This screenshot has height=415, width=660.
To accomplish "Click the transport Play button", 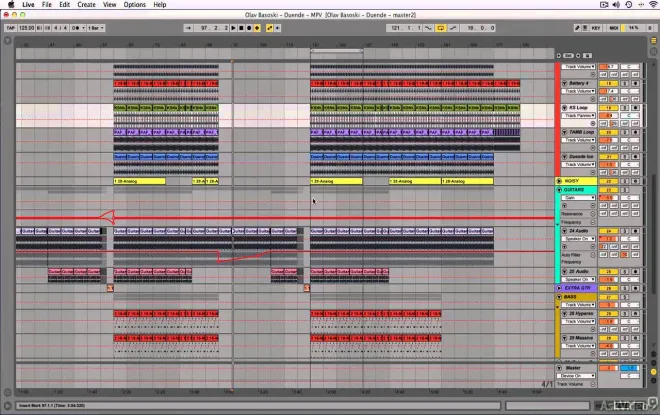I will pyautogui.click(x=233, y=28).
